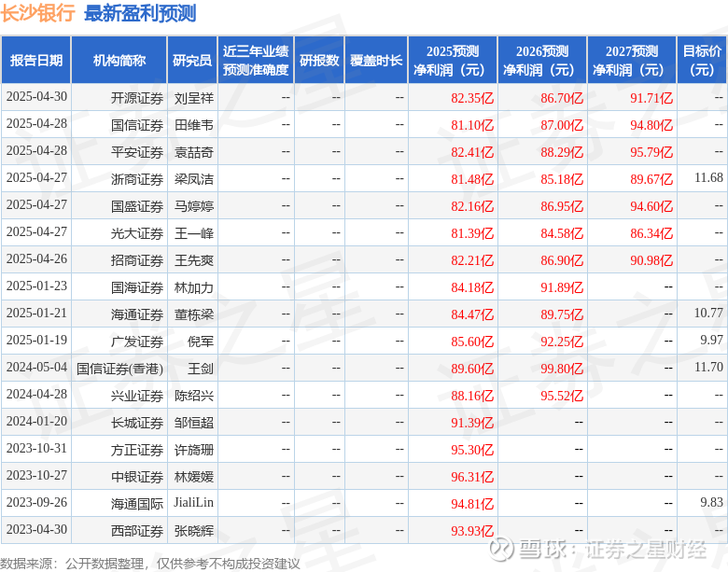This screenshot has width=728, height=572.
Task: Click the 88.29亿 forecast value
Action: pos(562,152)
